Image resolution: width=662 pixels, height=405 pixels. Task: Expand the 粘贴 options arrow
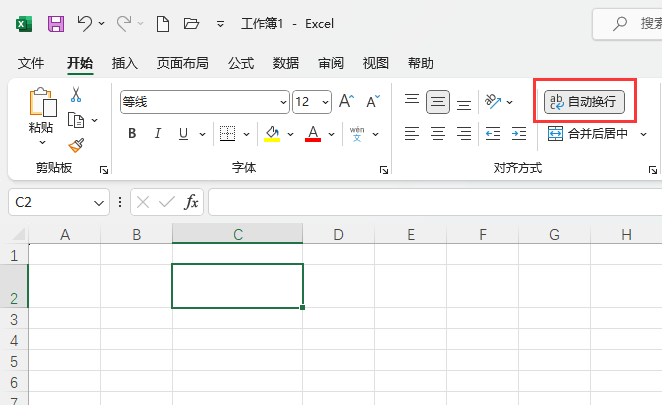(x=42, y=143)
